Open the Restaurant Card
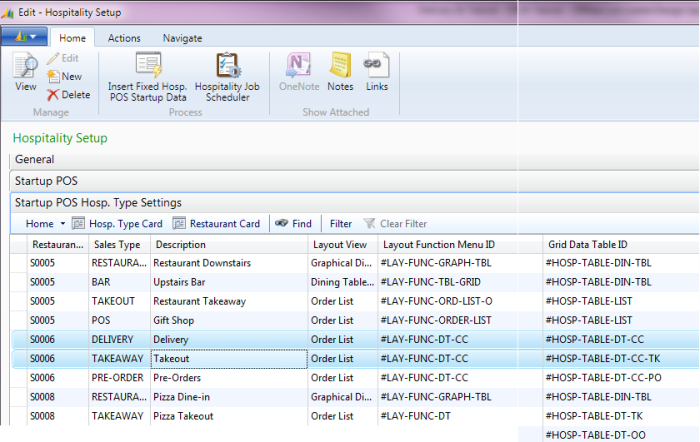 pyautogui.click(x=216, y=224)
